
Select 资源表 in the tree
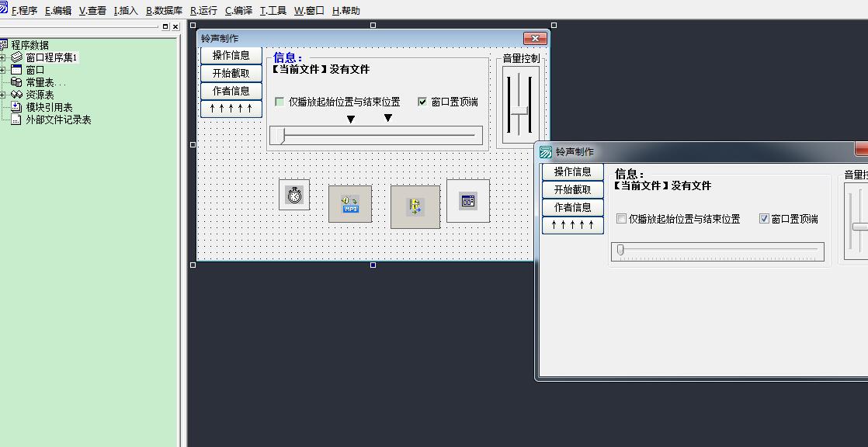(40, 95)
